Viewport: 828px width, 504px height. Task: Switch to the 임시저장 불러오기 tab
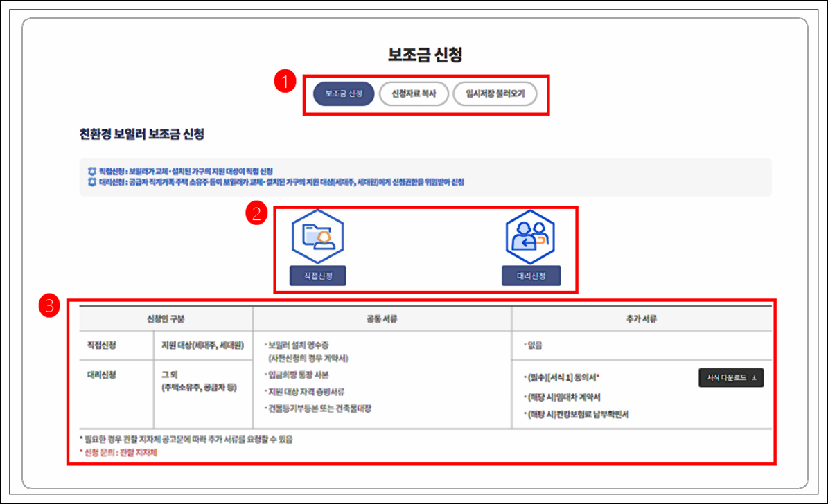[x=496, y=93]
